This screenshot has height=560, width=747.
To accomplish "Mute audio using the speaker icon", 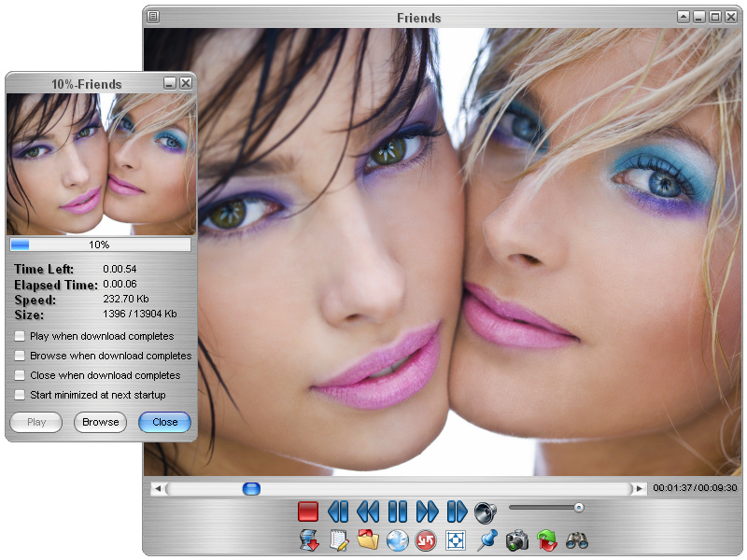I will click(x=486, y=510).
